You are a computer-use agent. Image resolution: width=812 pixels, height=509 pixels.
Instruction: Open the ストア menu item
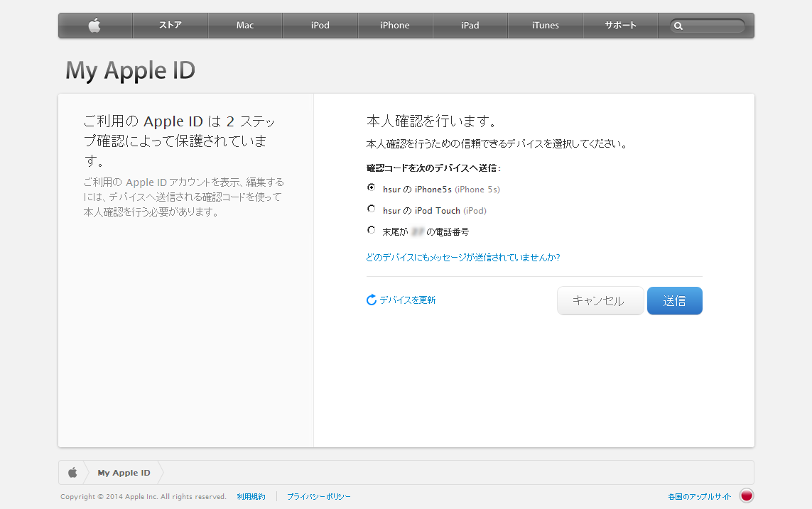[x=170, y=26]
